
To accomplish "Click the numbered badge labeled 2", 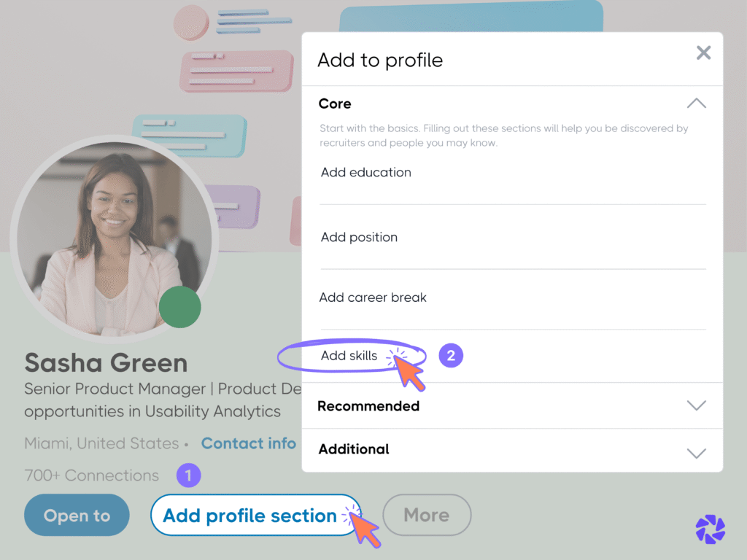I will pos(450,355).
